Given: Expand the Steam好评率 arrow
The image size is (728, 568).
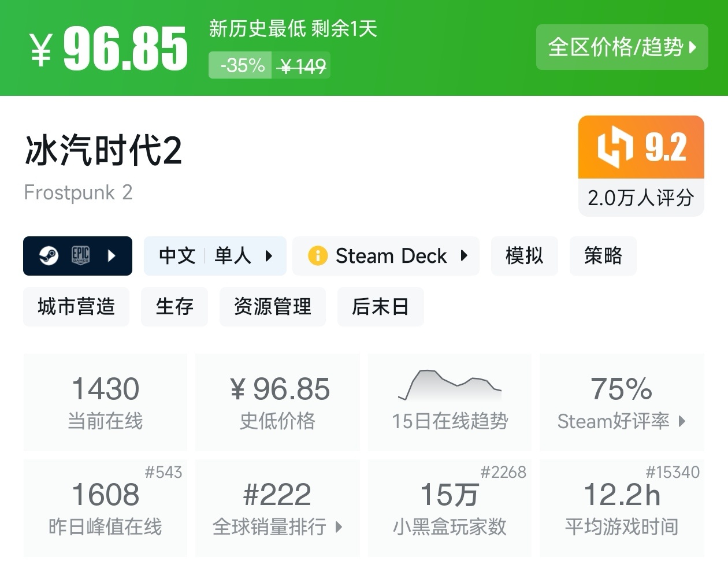Looking at the screenshot, I should 682,421.
